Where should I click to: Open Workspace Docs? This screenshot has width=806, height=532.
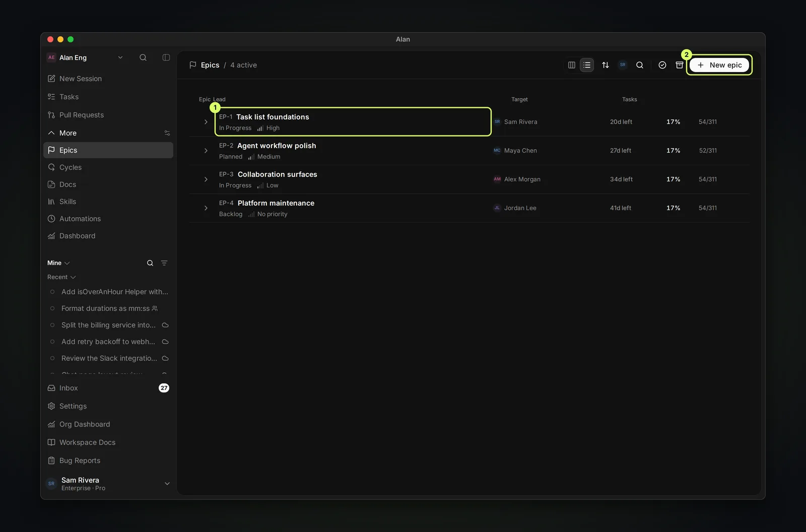[108, 442]
